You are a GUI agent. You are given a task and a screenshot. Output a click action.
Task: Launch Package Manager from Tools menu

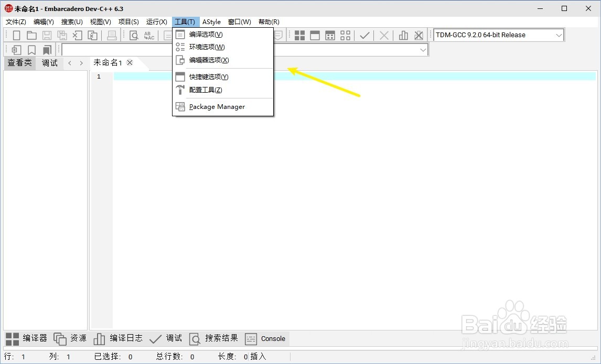pyautogui.click(x=223, y=107)
